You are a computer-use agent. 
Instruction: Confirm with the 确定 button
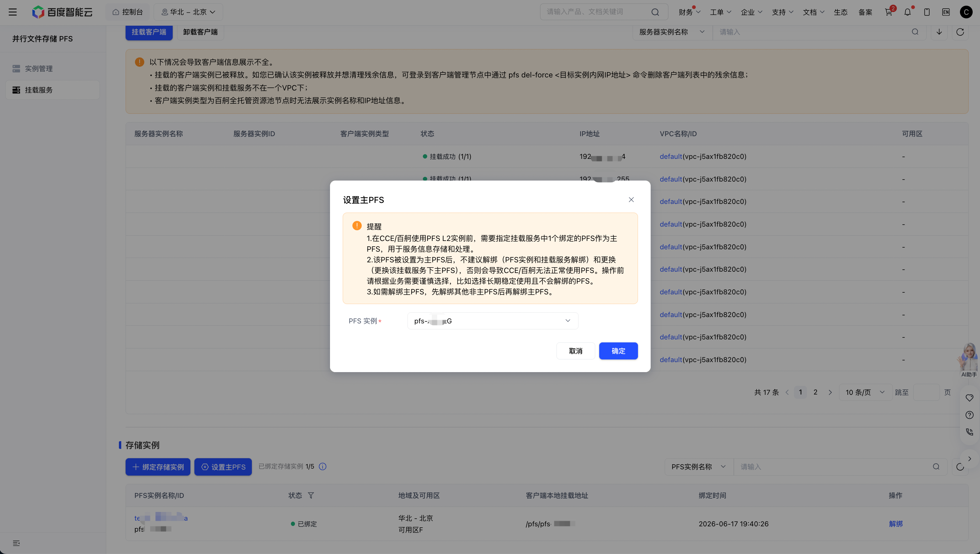pyautogui.click(x=618, y=351)
